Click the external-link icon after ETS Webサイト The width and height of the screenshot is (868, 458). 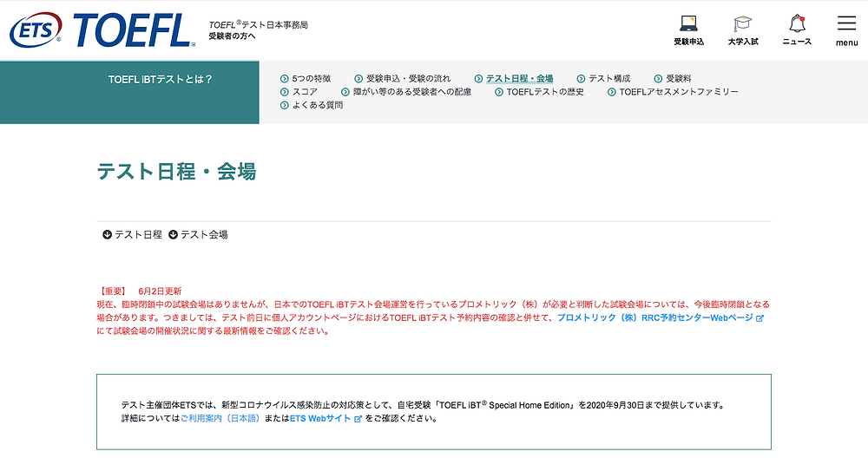coord(358,419)
